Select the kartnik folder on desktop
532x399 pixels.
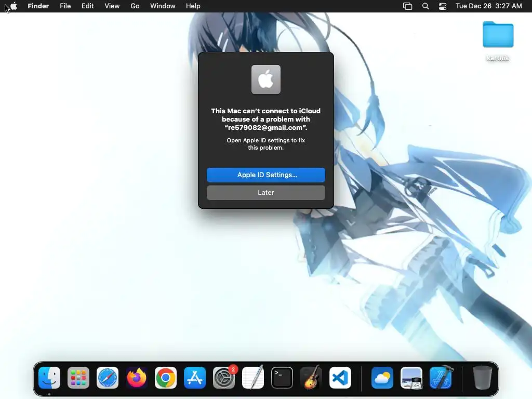[x=498, y=41]
